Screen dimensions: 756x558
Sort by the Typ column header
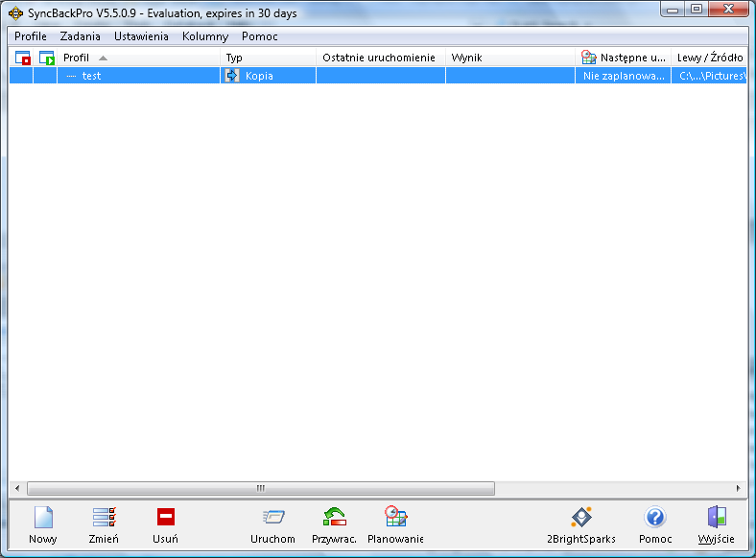coord(269,58)
